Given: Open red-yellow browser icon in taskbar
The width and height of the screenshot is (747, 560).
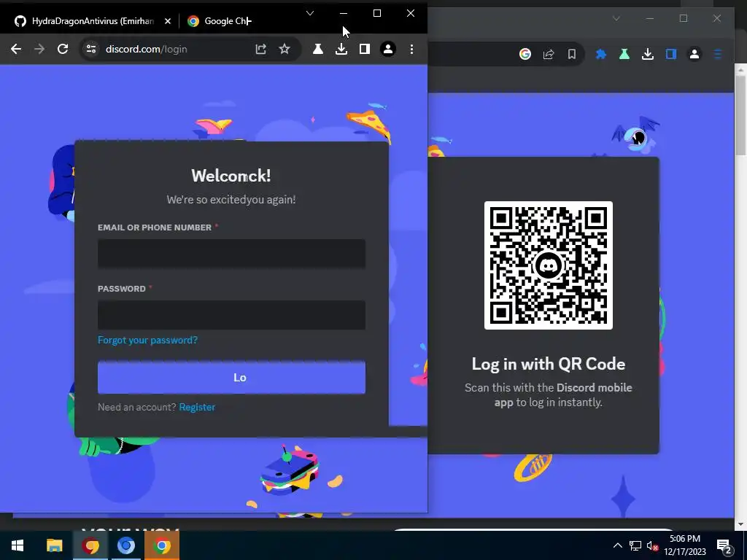Looking at the screenshot, I should tap(90, 545).
